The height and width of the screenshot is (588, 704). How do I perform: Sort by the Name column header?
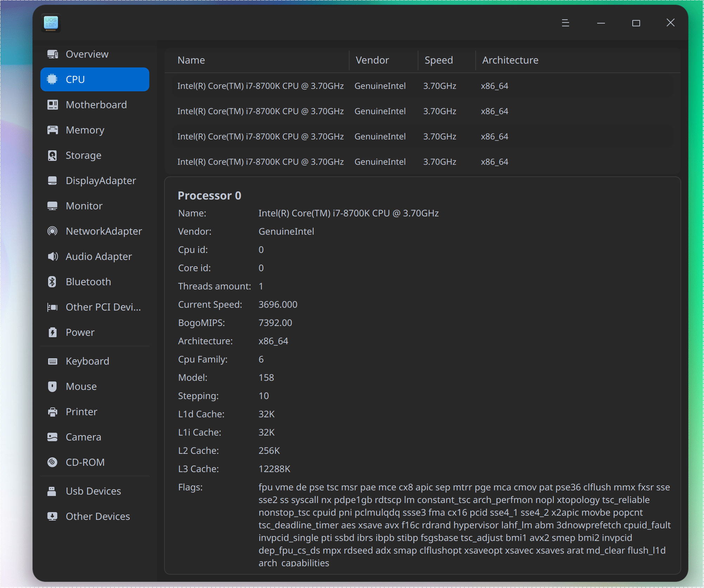point(191,60)
